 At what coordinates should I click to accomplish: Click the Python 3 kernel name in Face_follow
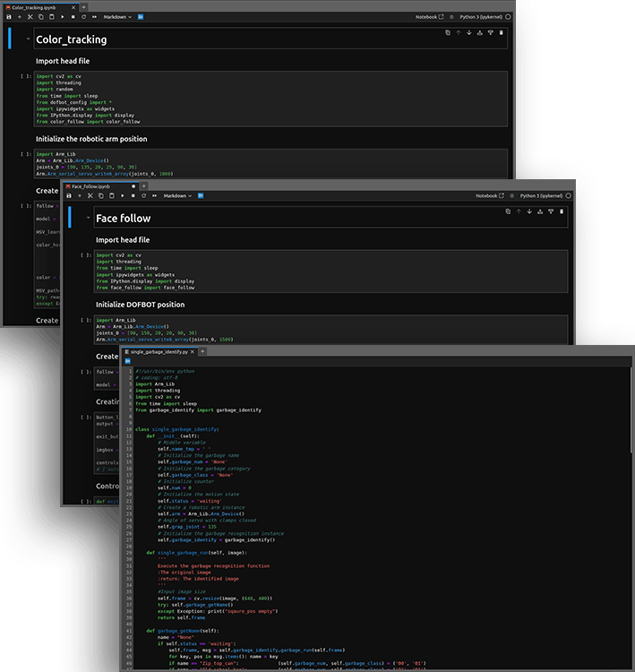(x=541, y=196)
